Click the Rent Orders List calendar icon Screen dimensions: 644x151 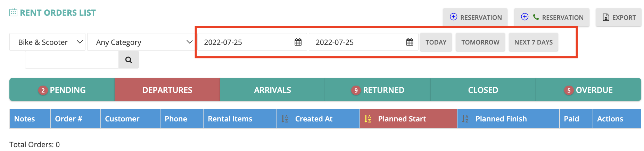[x=13, y=13]
